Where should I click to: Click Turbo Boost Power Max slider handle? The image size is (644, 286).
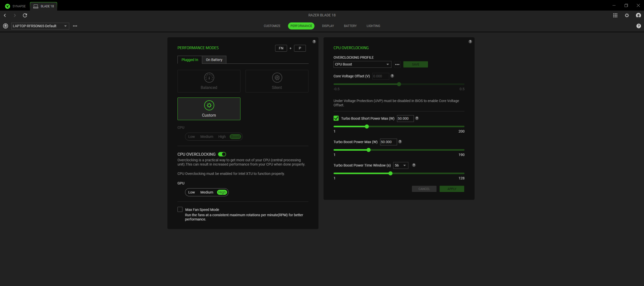[369, 150]
